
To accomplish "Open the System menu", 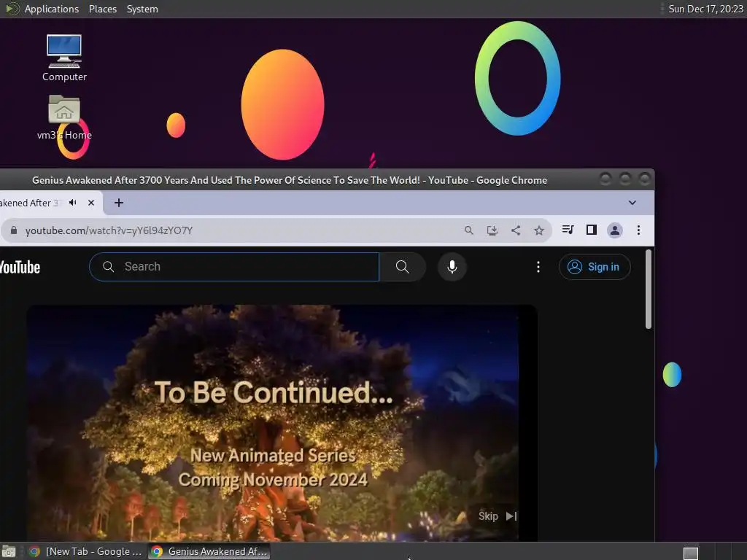I will (x=142, y=9).
